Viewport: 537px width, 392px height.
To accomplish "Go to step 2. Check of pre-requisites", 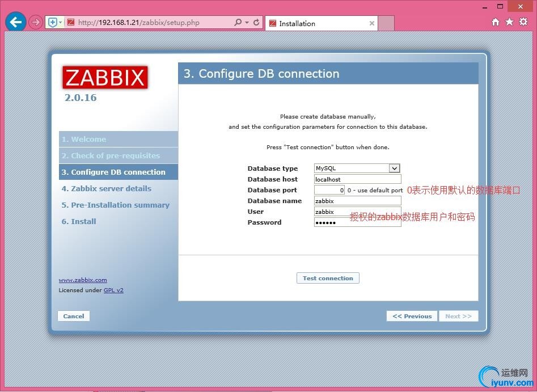I will pyautogui.click(x=119, y=155).
